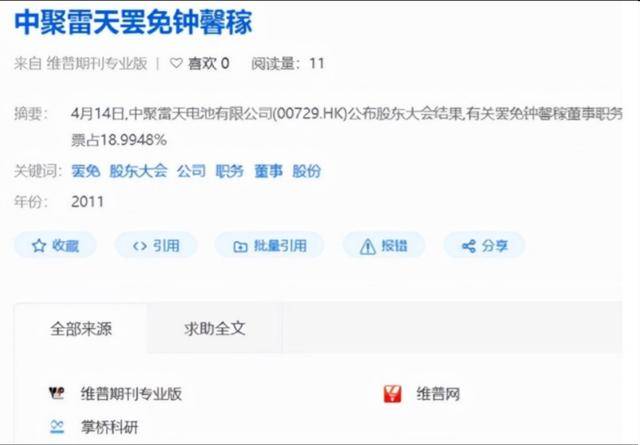Image resolution: width=640 pixels, height=445 pixels.
Task: Click the heart icon to like the article
Action: 176,63
